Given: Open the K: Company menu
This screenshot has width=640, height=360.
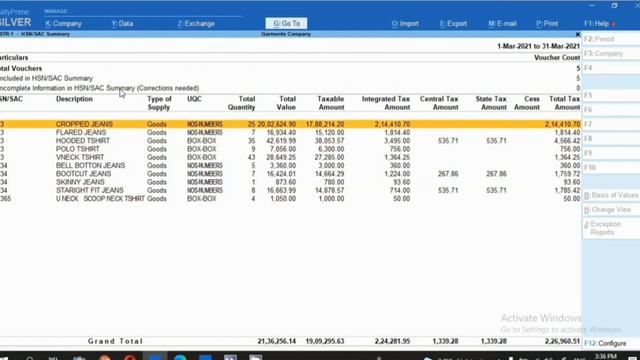Looking at the screenshot, I should pos(63,24).
